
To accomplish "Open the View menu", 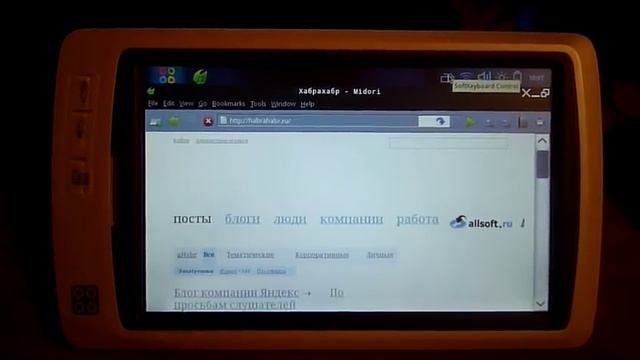I will coord(186,104).
